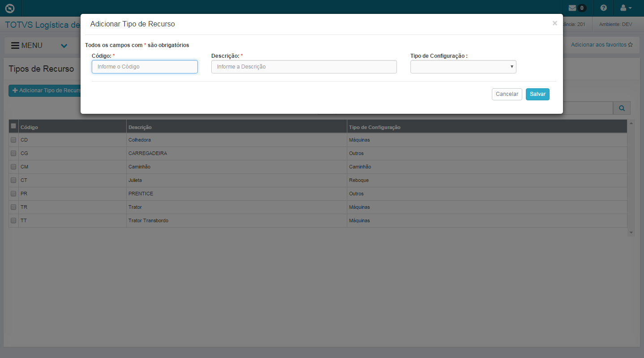Close the Adicionar Tipo de Recurso dialog
644x358 pixels.
click(554, 23)
